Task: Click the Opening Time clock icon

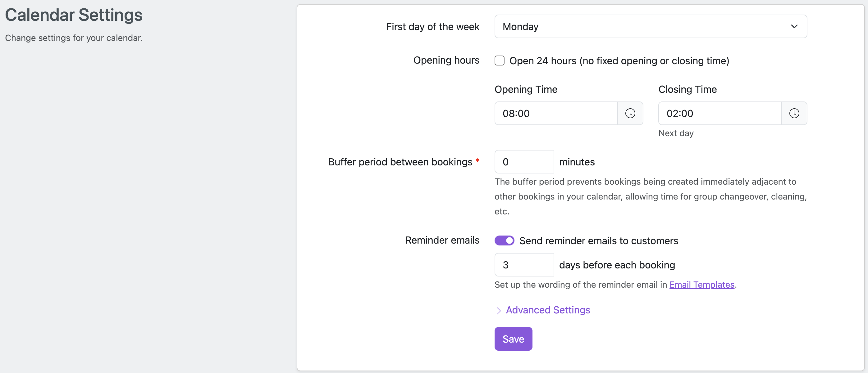Action: click(630, 113)
